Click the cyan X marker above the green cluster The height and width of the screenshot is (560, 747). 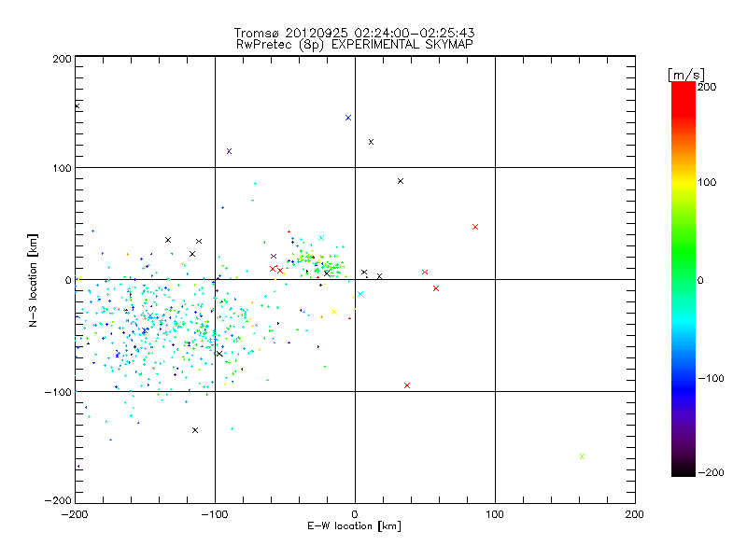coord(321,238)
